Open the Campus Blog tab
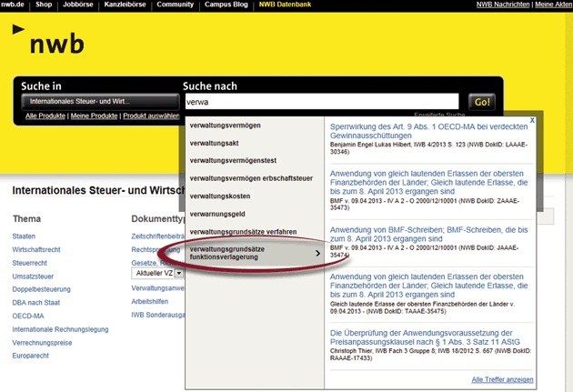This screenshot has height=392, width=573. click(226, 5)
